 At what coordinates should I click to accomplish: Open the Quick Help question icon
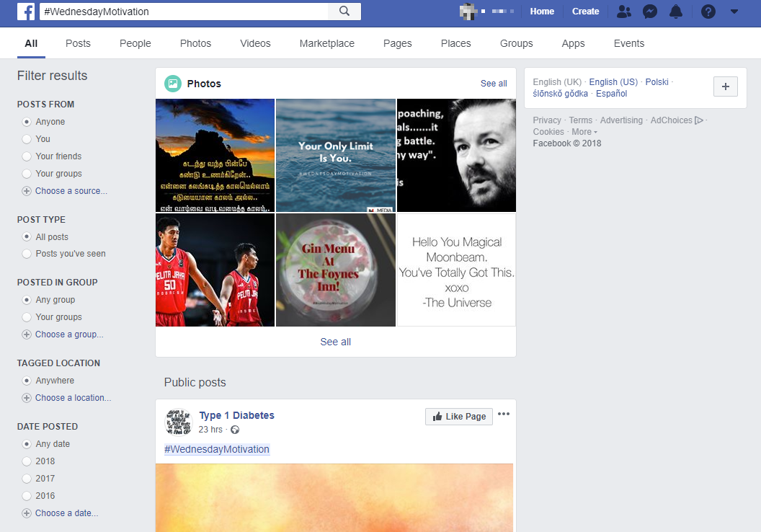pyautogui.click(x=708, y=12)
